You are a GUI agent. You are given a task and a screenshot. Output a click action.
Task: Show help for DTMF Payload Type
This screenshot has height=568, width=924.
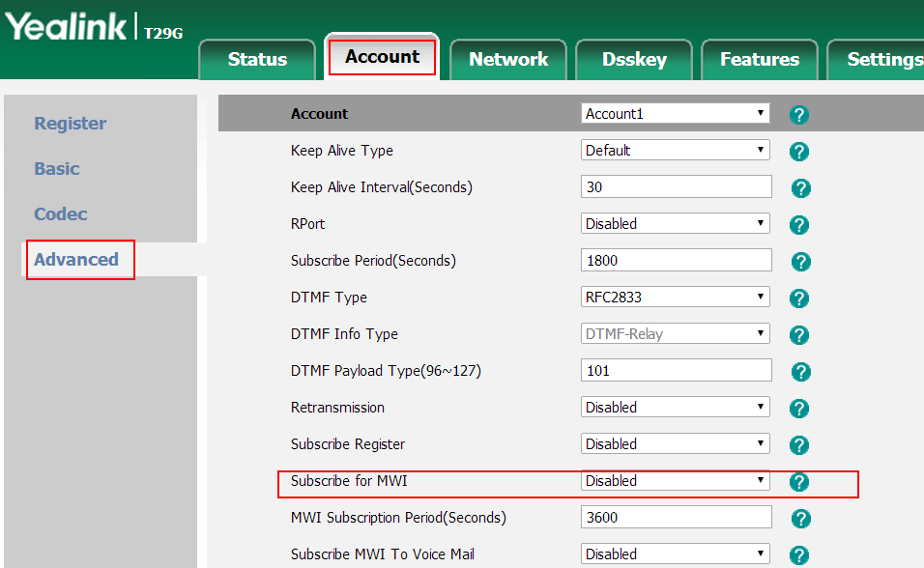800,372
